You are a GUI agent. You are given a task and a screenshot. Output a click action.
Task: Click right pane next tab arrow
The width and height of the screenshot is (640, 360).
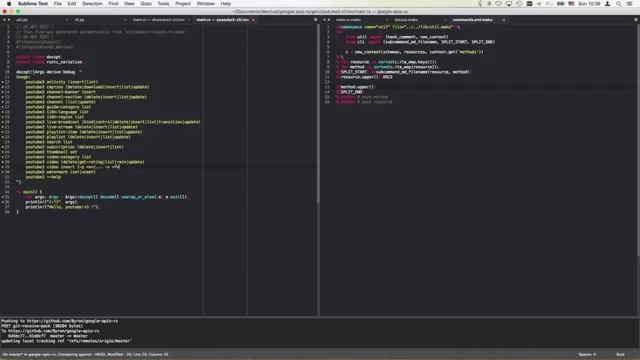coord(329,20)
